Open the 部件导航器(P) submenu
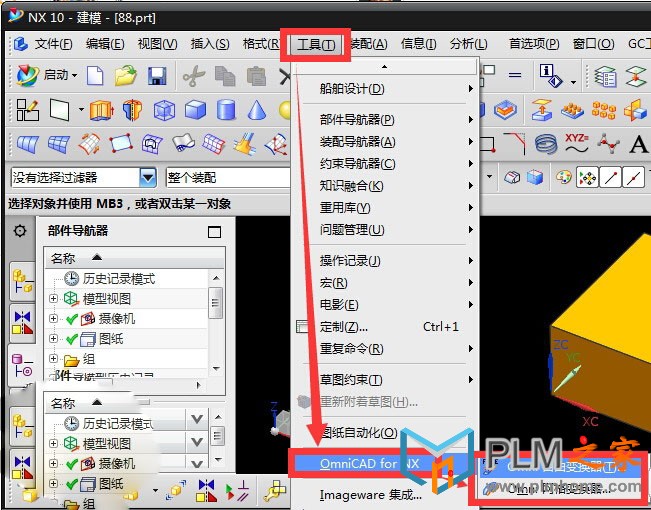The width and height of the screenshot is (651, 510). click(x=387, y=120)
